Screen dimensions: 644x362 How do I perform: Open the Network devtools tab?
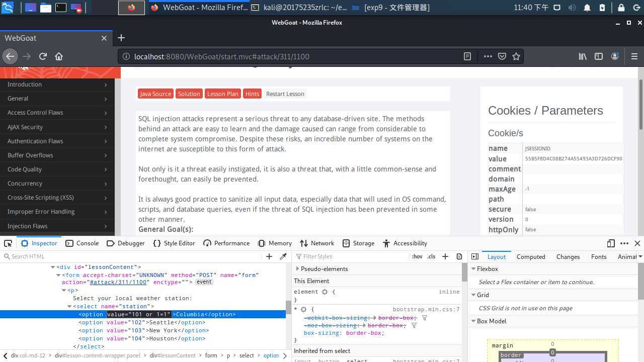pos(317,243)
